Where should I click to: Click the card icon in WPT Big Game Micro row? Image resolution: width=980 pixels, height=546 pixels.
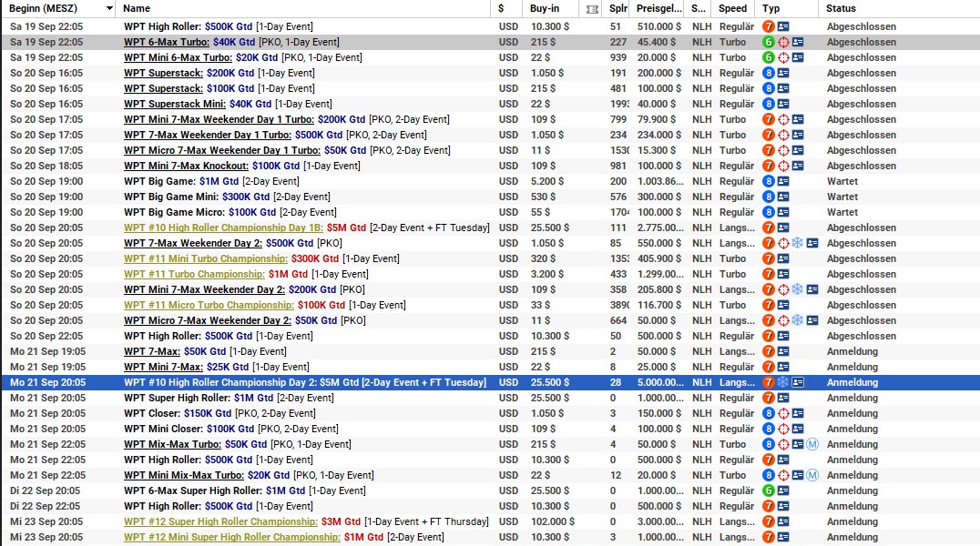[x=783, y=212]
